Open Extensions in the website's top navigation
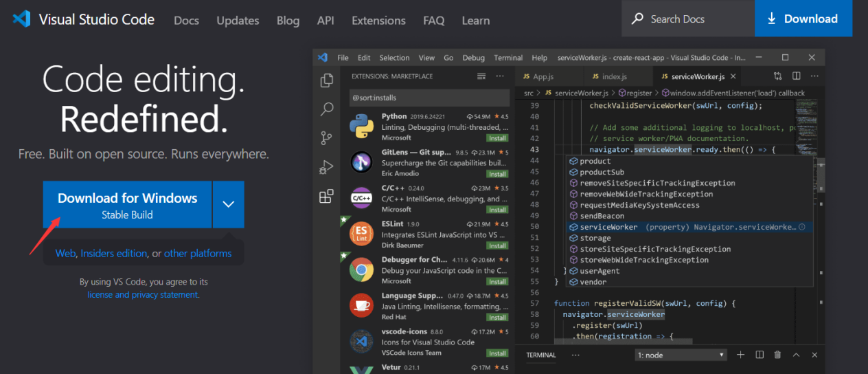This screenshot has width=868, height=374. click(x=378, y=21)
